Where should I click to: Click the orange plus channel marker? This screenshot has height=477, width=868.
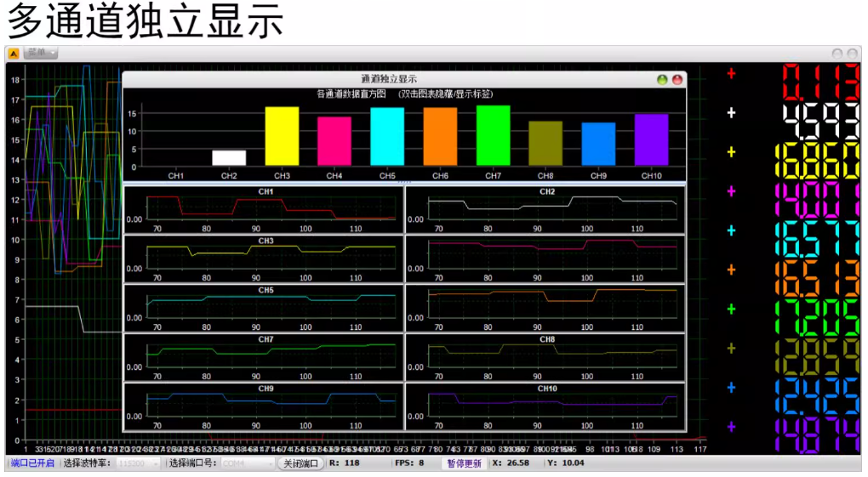coord(731,270)
